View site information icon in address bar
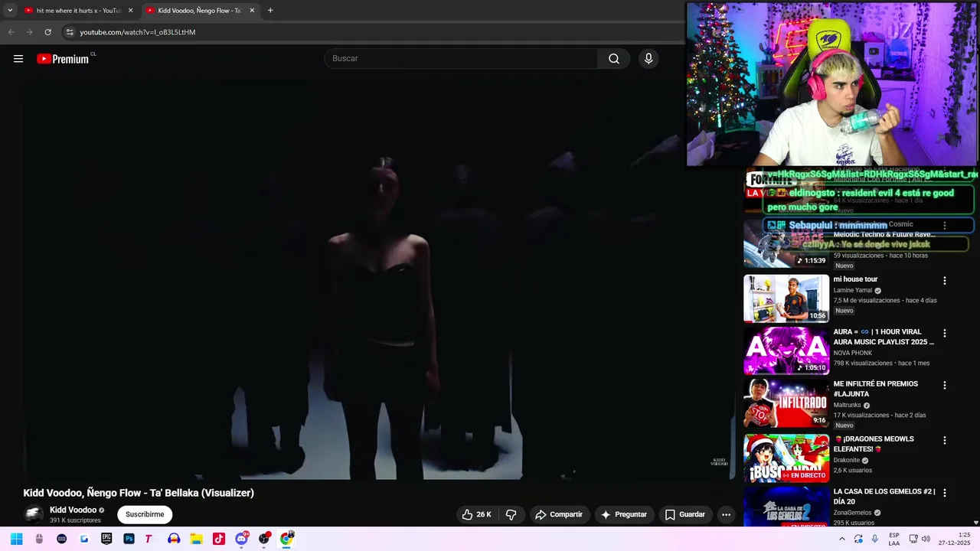 pos(70,32)
